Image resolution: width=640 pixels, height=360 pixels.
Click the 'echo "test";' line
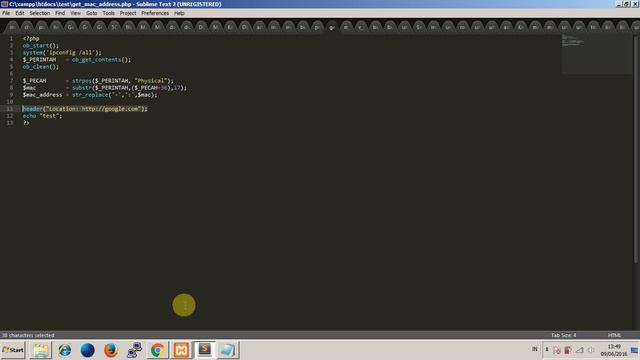click(42, 116)
